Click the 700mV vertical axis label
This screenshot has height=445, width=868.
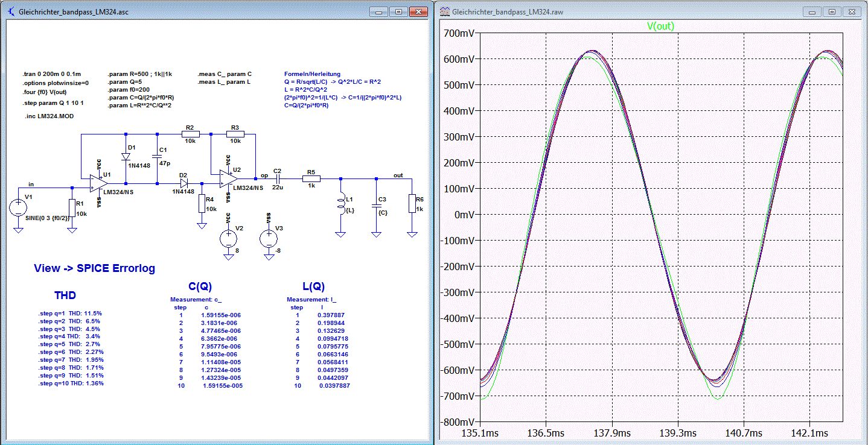coord(459,34)
